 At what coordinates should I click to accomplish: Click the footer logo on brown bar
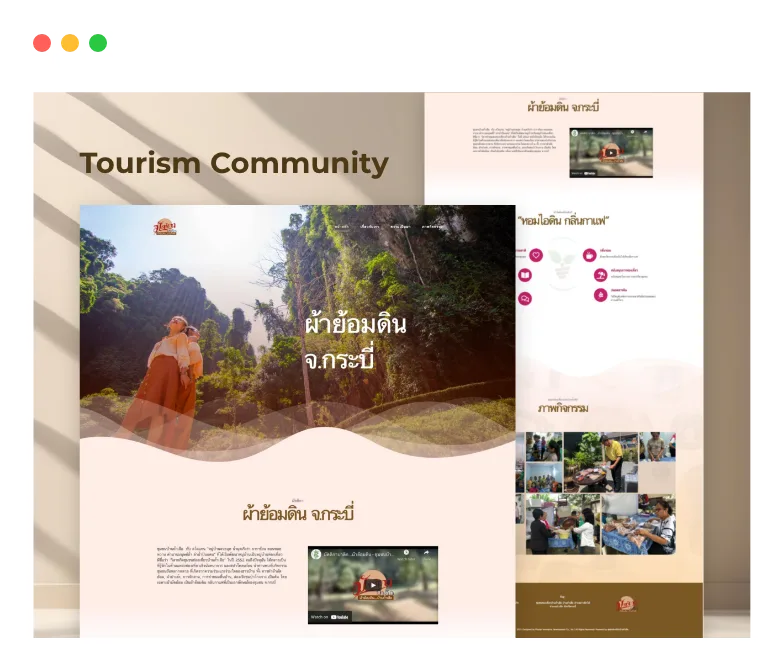(626, 604)
